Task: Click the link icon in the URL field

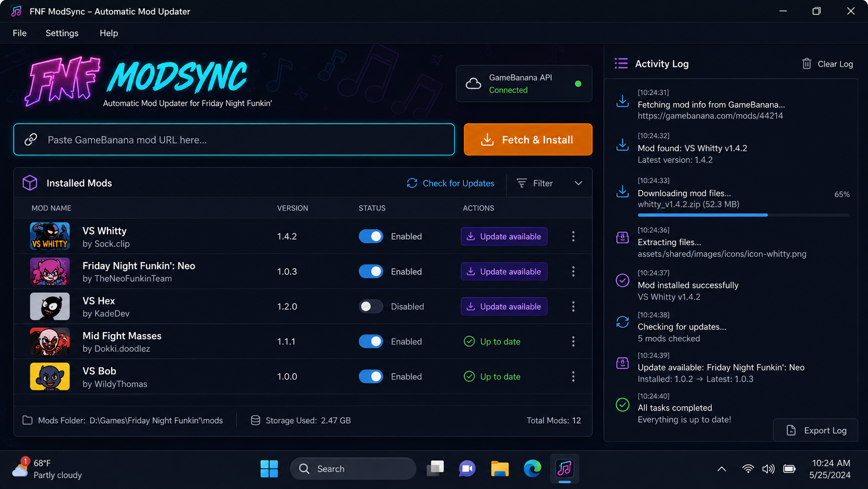Action: pyautogui.click(x=31, y=139)
